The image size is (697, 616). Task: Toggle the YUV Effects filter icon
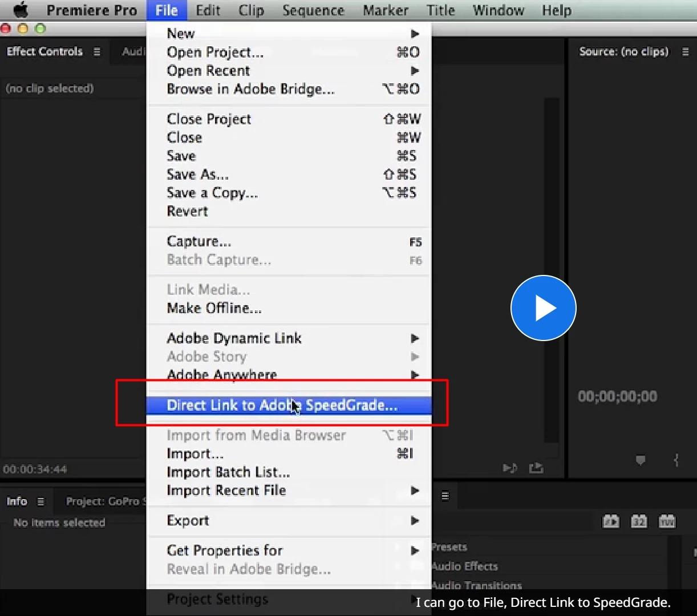point(667,521)
